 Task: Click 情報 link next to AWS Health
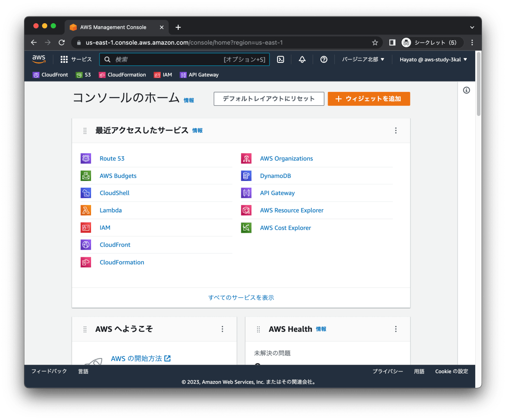321,329
